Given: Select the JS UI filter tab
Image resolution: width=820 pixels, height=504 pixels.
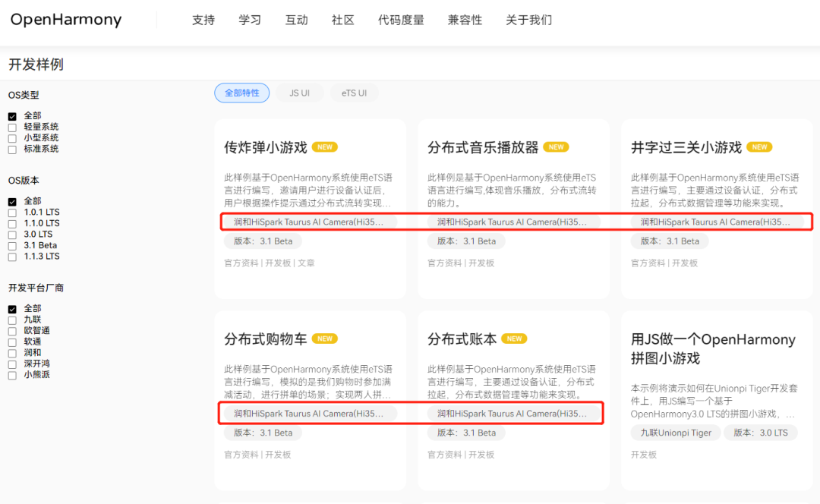Looking at the screenshot, I should pos(300,93).
